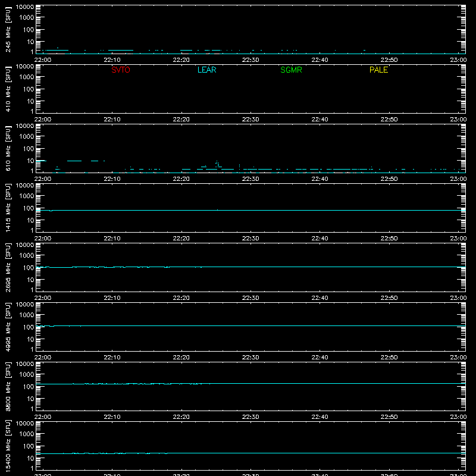This screenshot has height=476, width=476.
Task: Click the yellow PALE station label
Action: click(x=378, y=70)
